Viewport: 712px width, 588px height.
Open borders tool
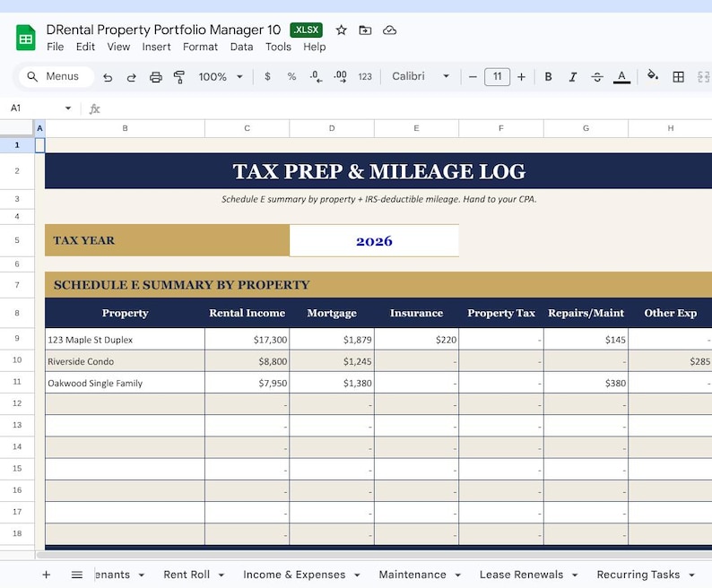tap(679, 77)
